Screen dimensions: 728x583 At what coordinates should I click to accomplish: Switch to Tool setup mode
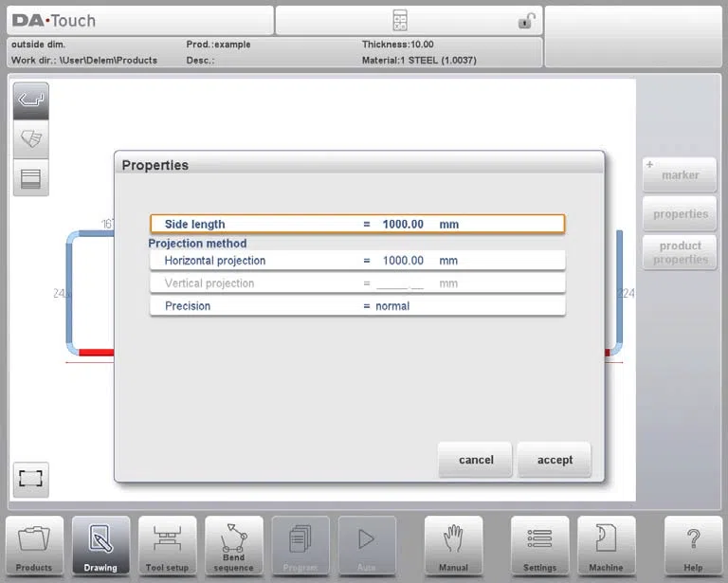[167, 546]
